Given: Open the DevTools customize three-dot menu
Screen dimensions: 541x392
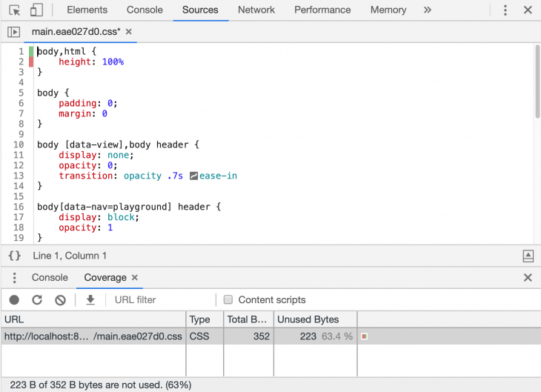Looking at the screenshot, I should tap(505, 10).
